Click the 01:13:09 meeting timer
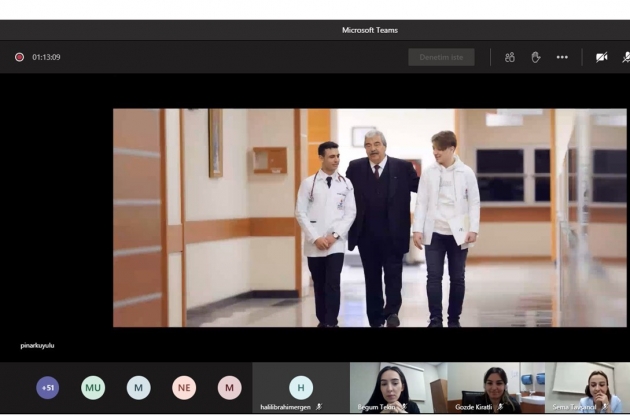 click(x=46, y=57)
